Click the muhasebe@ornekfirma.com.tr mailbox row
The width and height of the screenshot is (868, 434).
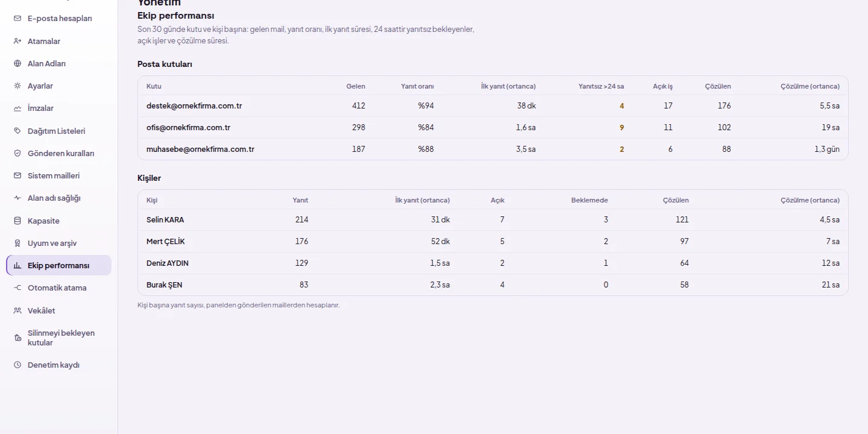[x=492, y=149]
